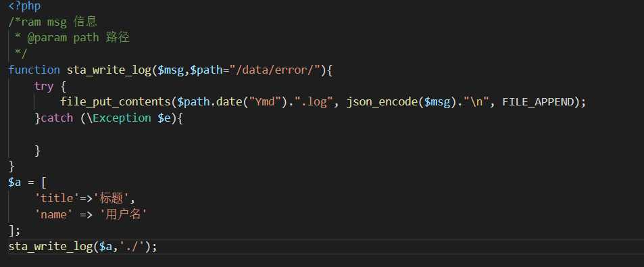Image resolution: width=644 pixels, height=267 pixels.
Task: Click the 'json_encode' function call
Action: (382, 102)
